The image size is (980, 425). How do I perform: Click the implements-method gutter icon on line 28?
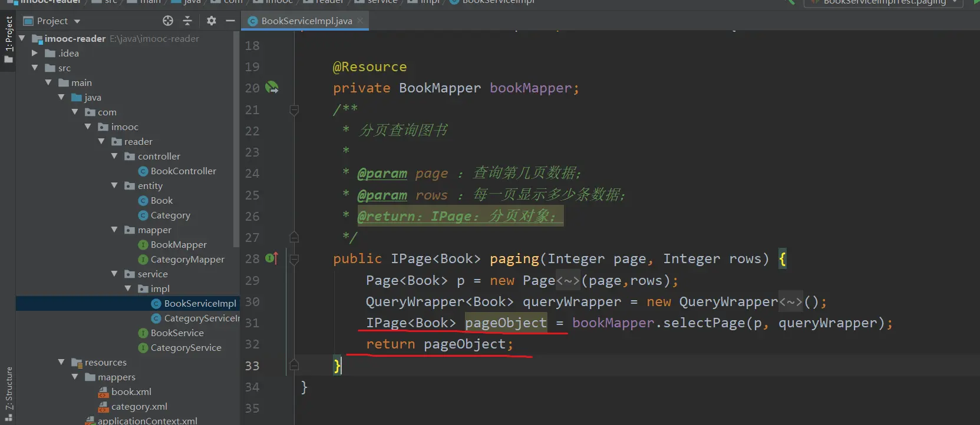(272, 258)
